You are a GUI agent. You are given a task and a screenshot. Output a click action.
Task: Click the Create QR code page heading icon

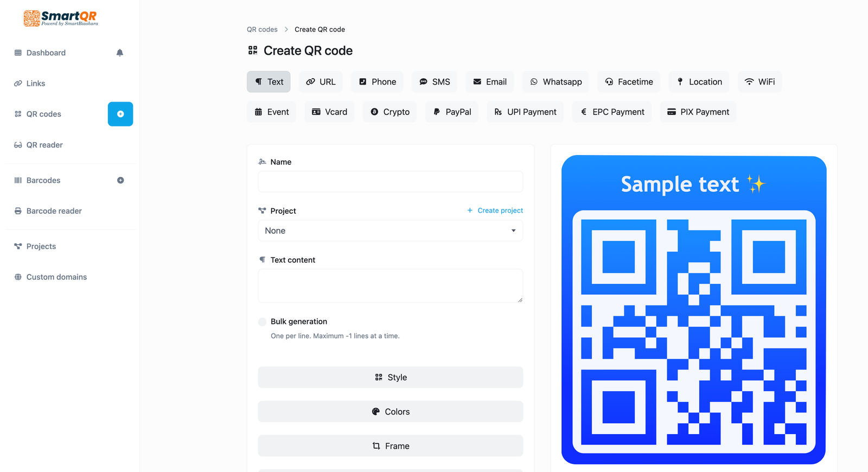pyautogui.click(x=253, y=50)
